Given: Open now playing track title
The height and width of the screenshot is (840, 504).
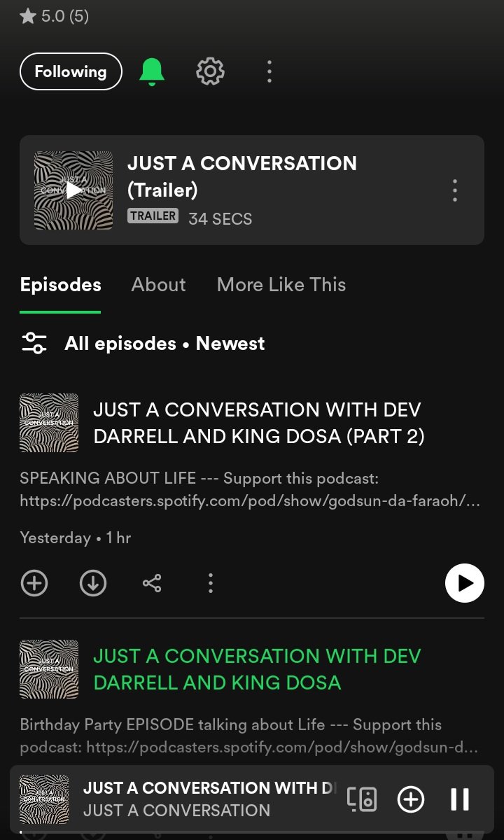Looking at the screenshot, I should coord(209,788).
